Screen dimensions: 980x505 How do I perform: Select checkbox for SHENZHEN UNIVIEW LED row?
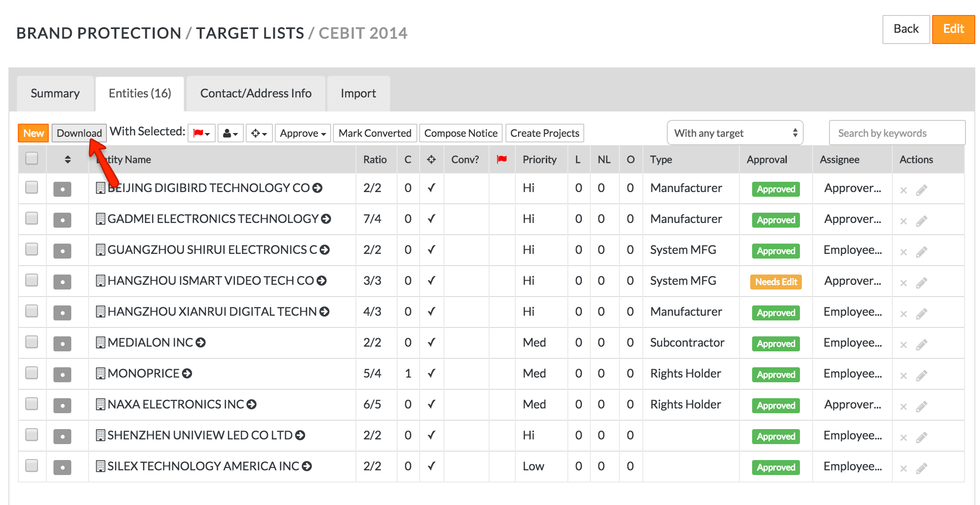(32, 435)
